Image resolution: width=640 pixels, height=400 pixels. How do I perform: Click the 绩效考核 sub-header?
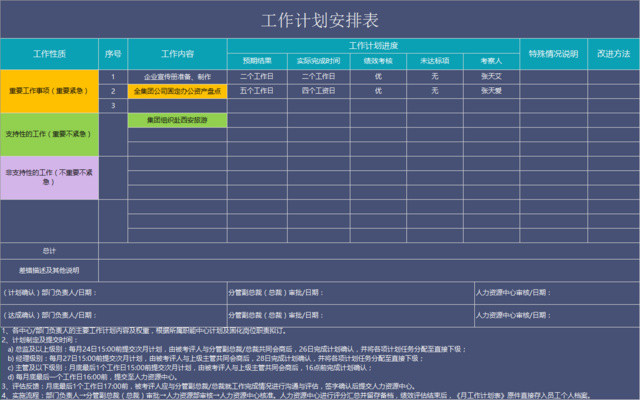(x=378, y=61)
